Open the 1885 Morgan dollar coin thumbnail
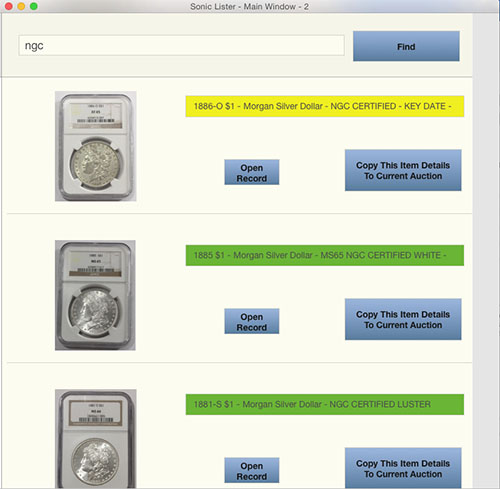Screen dimensions: 500x489 pos(95,295)
